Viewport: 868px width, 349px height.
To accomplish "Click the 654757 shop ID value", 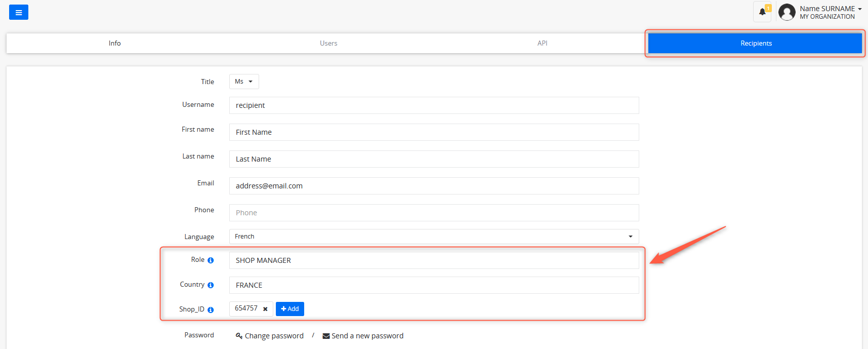I will (246, 308).
